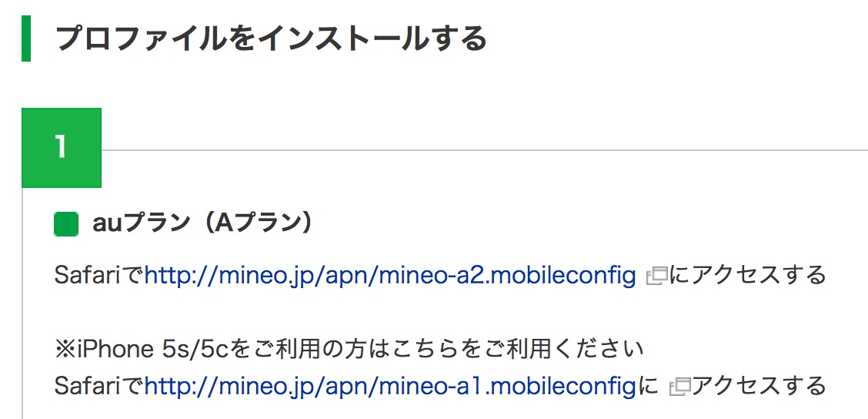Open the mineo-a2.mobileconfig profile link
The width and height of the screenshot is (868, 419).
[x=390, y=275]
